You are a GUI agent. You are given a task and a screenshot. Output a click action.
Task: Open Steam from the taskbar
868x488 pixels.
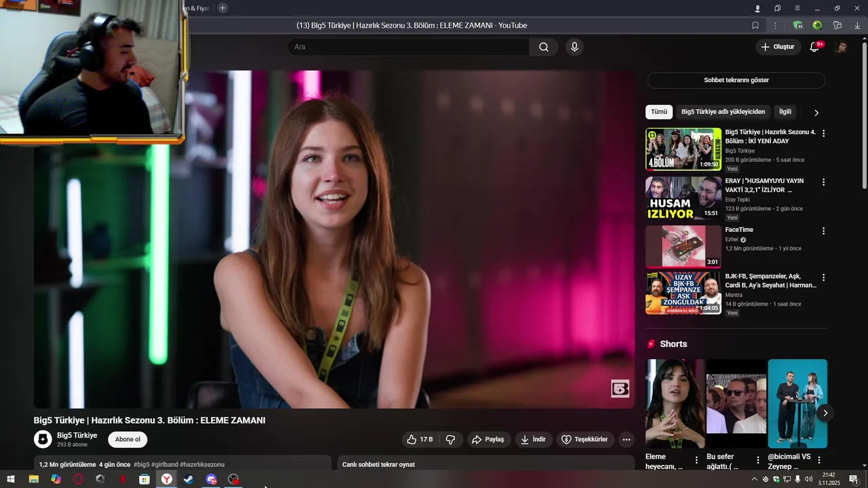click(x=189, y=479)
